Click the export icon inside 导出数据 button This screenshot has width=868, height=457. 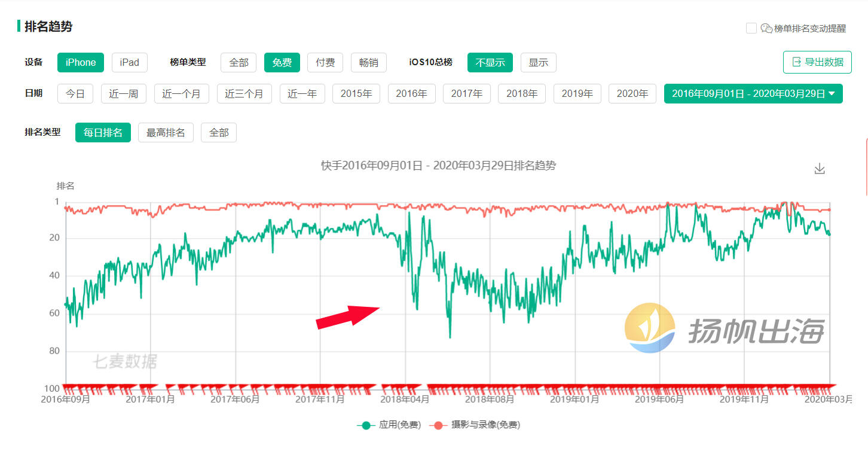click(x=796, y=62)
